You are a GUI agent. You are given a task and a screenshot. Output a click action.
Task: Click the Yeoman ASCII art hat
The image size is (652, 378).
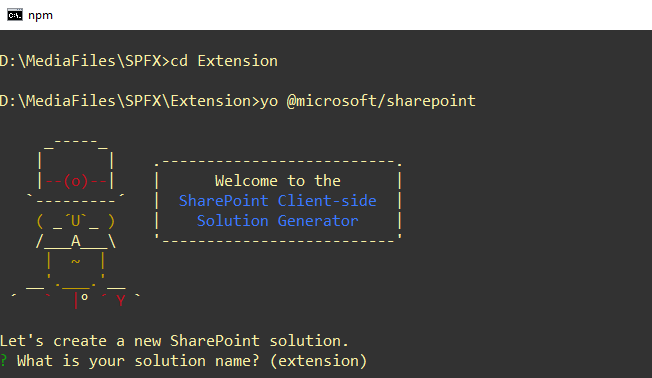click(x=76, y=171)
